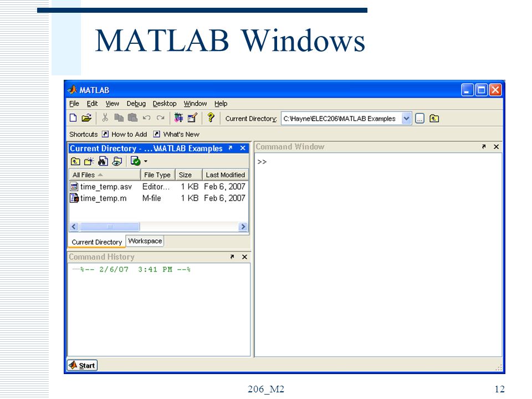Click the View/Change file filter icon
The image size is (532, 399).
pyautogui.click(x=117, y=161)
